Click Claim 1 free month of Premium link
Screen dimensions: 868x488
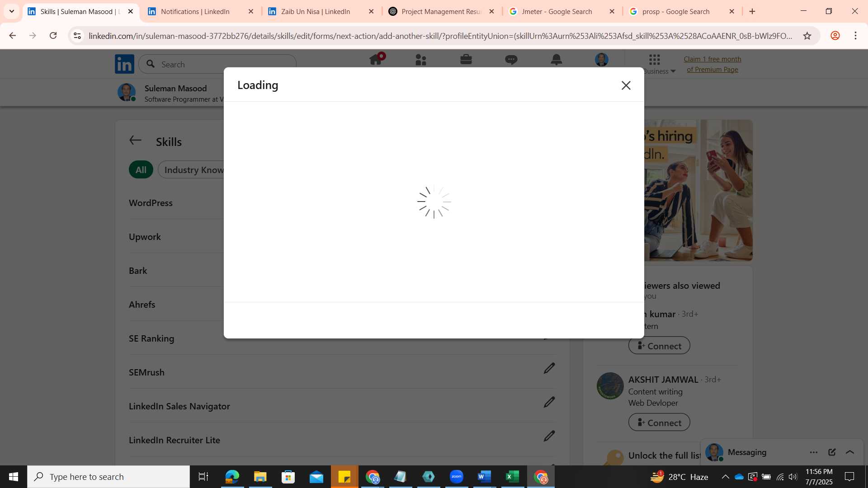pyautogui.click(x=712, y=64)
